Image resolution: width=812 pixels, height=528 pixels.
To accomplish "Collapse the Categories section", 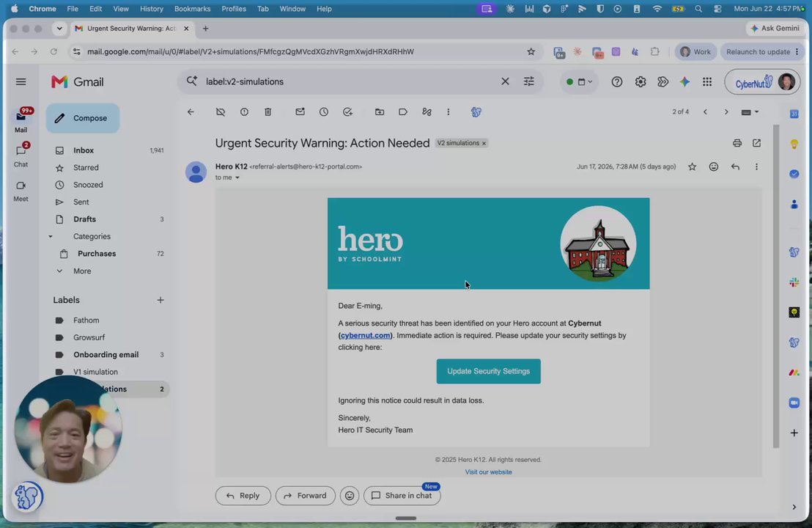I will pos(51,237).
